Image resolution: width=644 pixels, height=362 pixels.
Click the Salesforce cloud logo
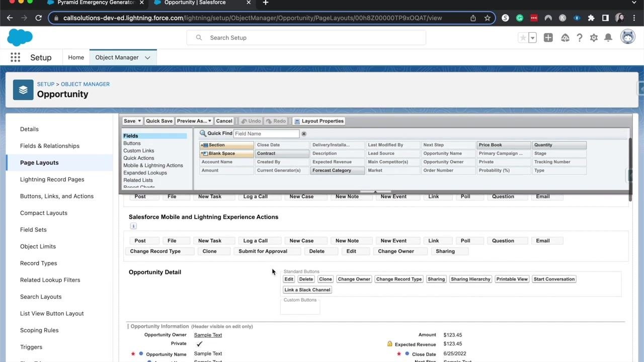(x=20, y=38)
